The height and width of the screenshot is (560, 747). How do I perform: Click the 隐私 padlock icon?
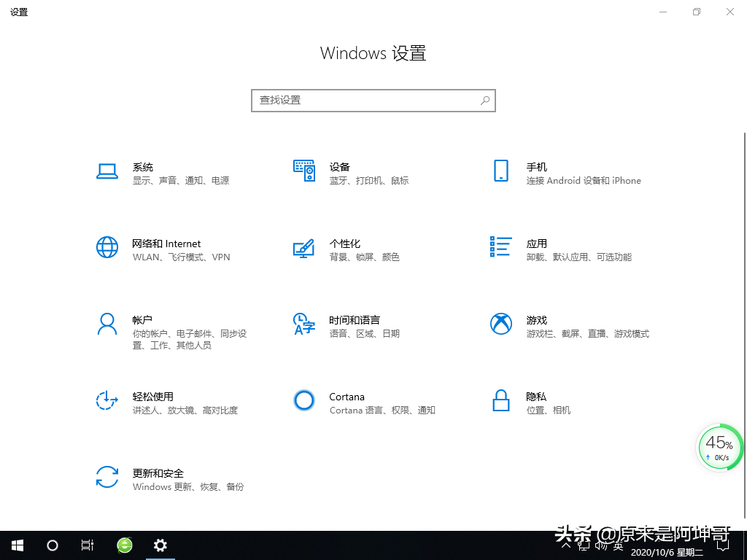500,400
